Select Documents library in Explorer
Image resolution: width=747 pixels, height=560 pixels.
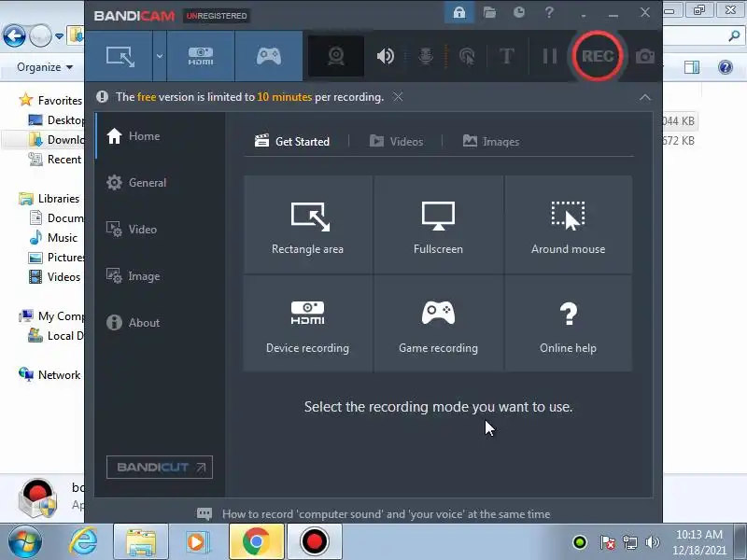click(56, 218)
